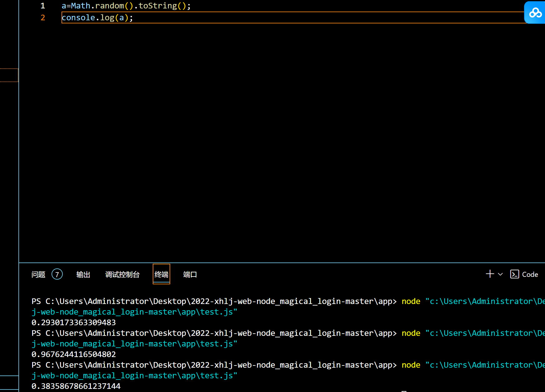Click the first yellow node command

point(411,301)
